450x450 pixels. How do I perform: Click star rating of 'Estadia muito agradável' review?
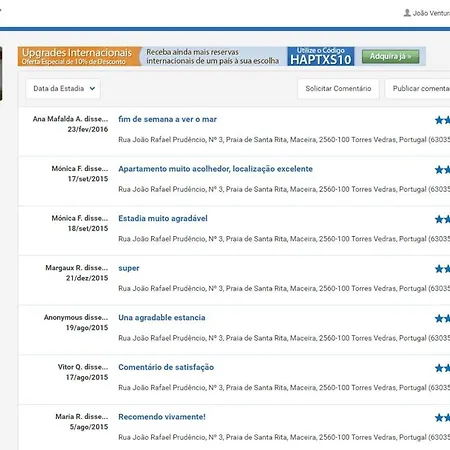click(442, 219)
